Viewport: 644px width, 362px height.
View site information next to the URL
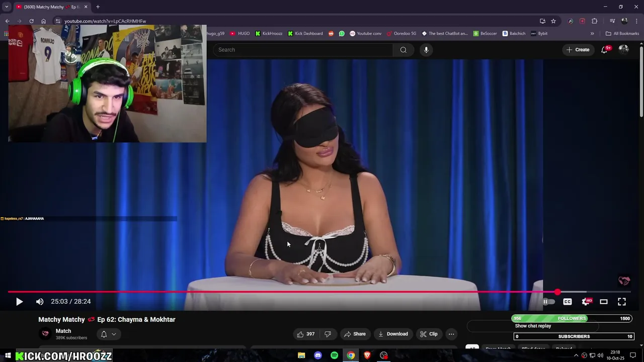[58, 21]
